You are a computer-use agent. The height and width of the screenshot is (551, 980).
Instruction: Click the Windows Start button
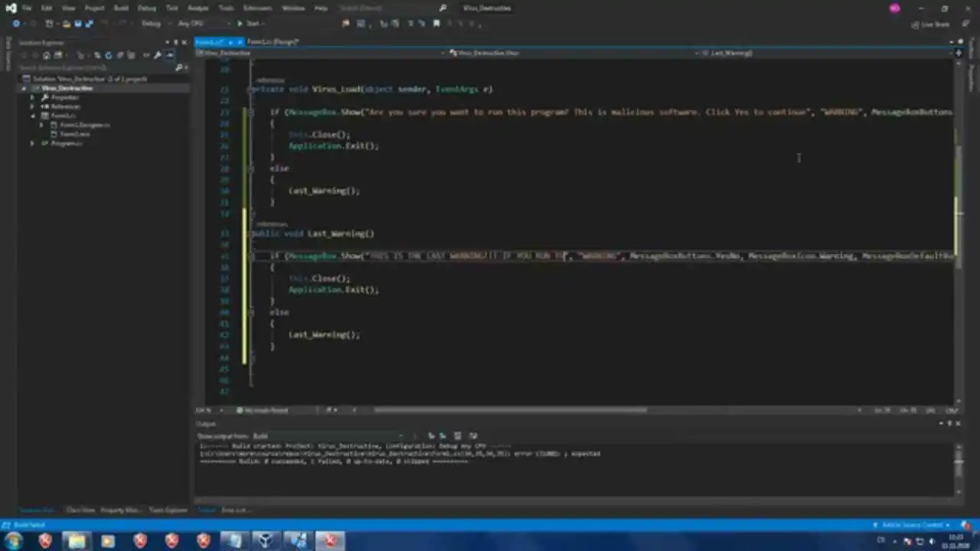tap(14, 541)
